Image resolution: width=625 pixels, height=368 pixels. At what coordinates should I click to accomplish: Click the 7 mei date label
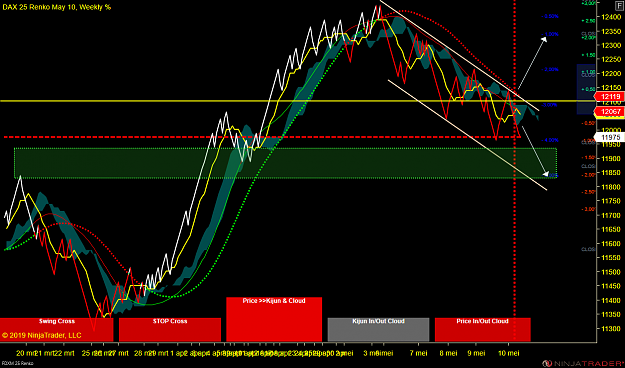(418, 353)
